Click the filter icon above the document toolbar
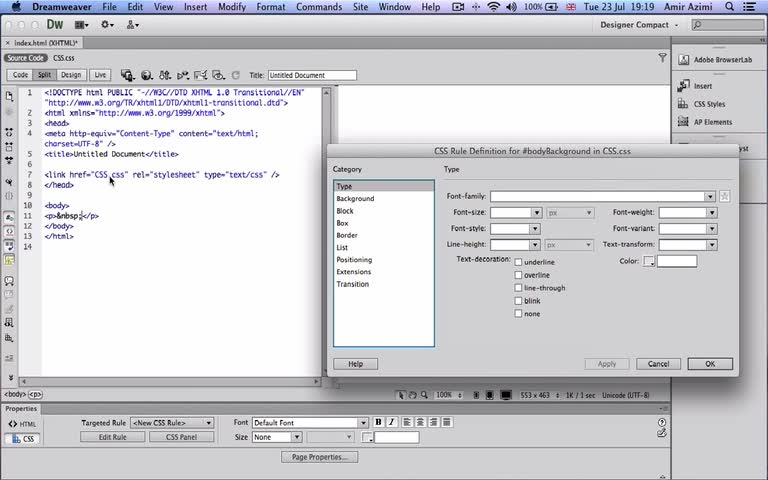The height and width of the screenshot is (480, 768). (662, 59)
